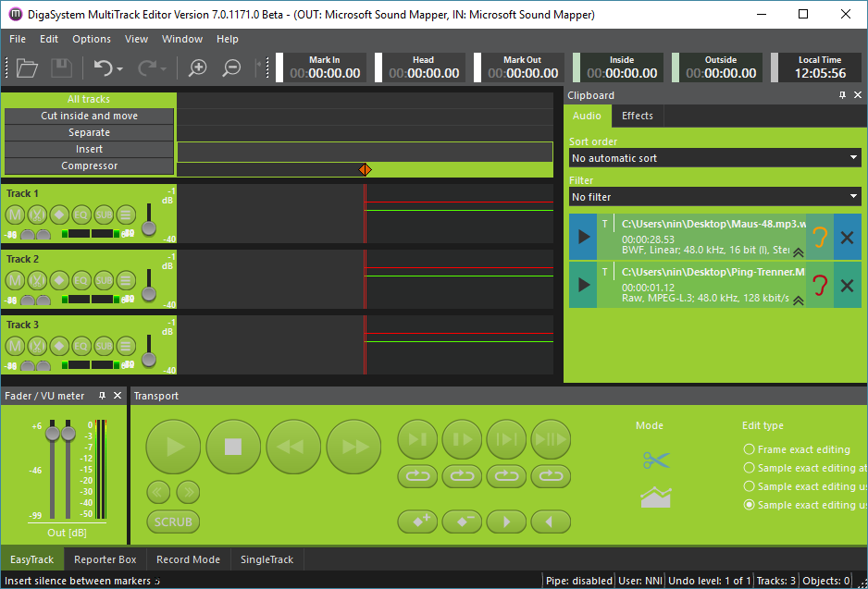Select the second Sample exact editing option
The height and width of the screenshot is (589, 868).
tap(749, 486)
